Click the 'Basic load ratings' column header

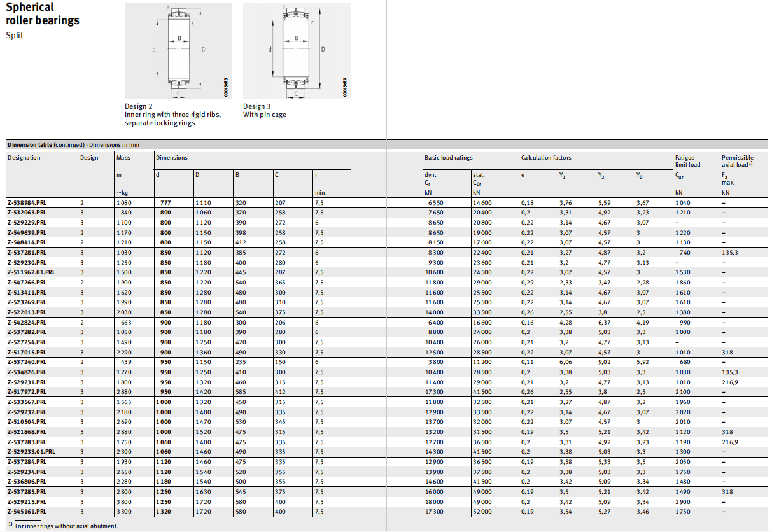pos(449,158)
